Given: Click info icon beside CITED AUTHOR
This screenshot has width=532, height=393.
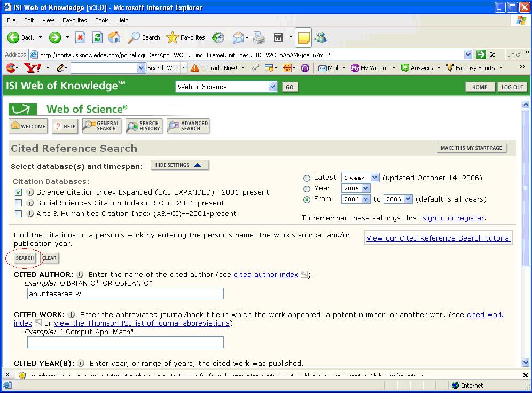Looking at the screenshot, I should tap(80, 274).
